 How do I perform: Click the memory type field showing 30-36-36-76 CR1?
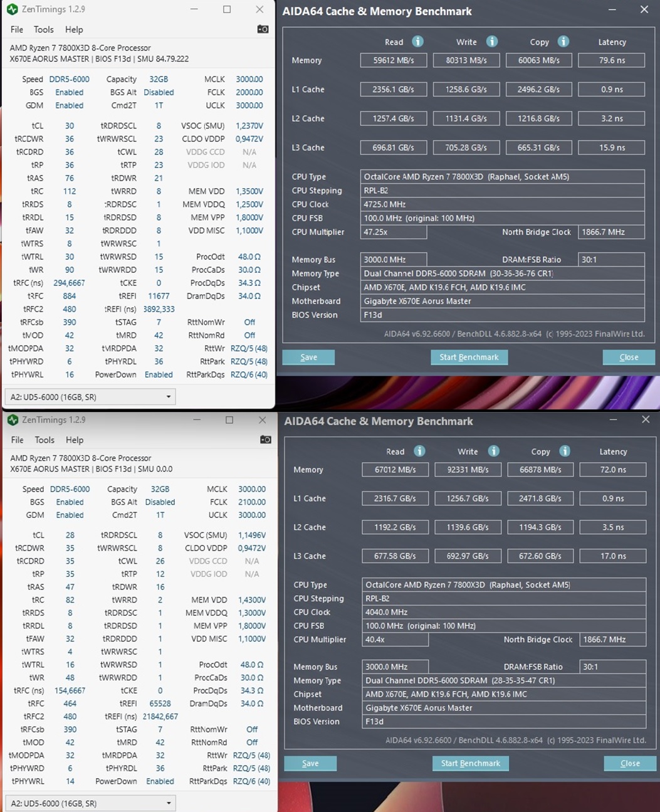point(503,273)
